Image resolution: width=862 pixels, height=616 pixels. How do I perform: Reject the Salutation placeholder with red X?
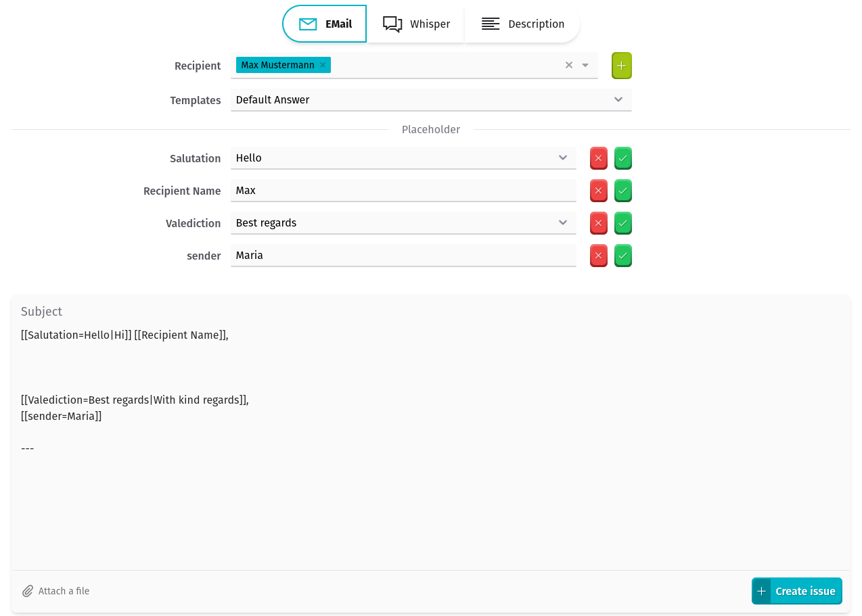599,158
